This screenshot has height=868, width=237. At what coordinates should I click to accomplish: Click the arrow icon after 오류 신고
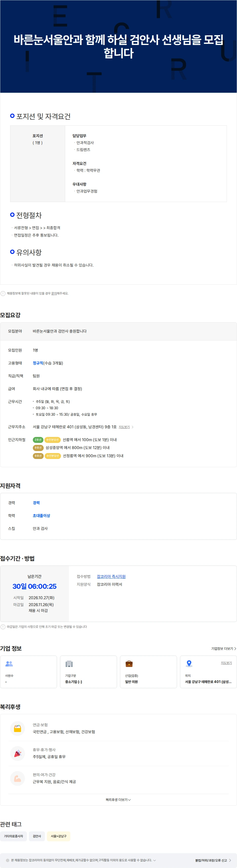(230, 860)
